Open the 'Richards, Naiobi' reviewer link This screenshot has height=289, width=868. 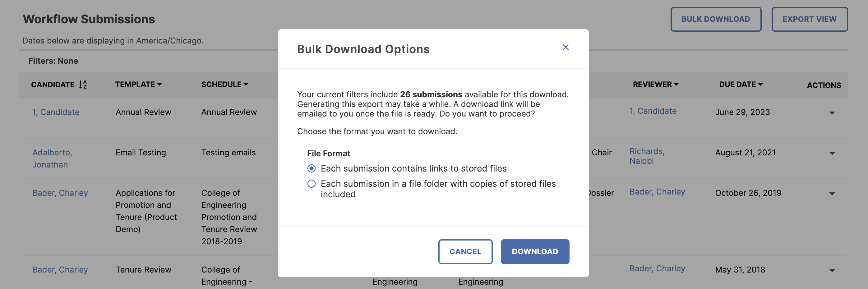647,156
